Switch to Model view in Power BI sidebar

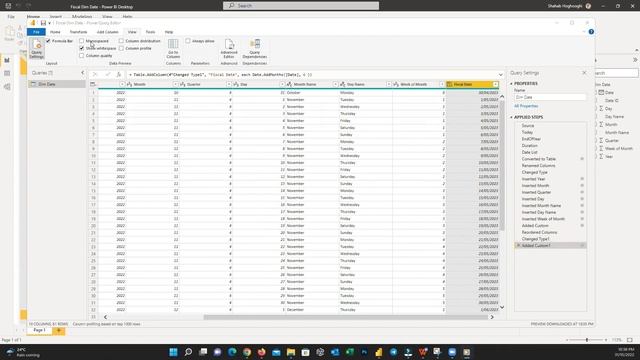click(7, 87)
